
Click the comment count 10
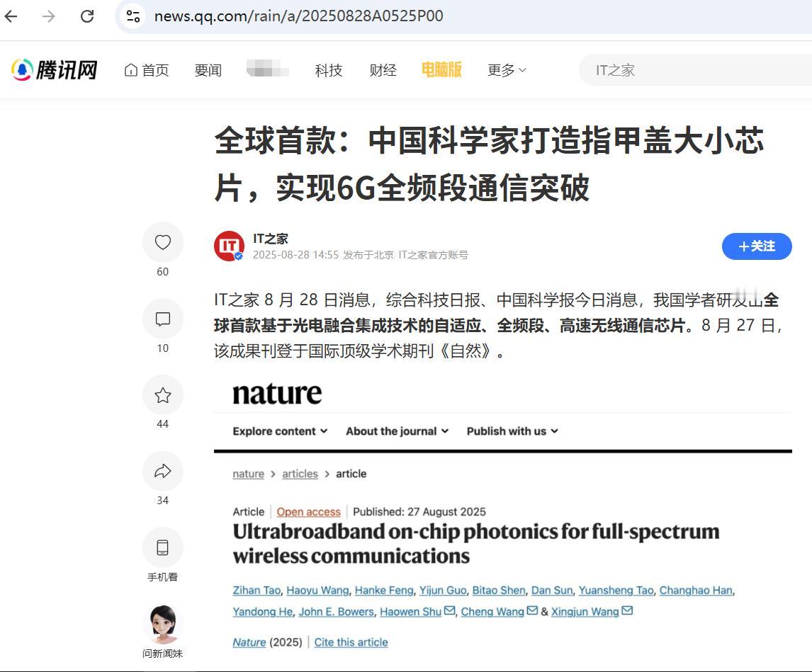(162, 348)
